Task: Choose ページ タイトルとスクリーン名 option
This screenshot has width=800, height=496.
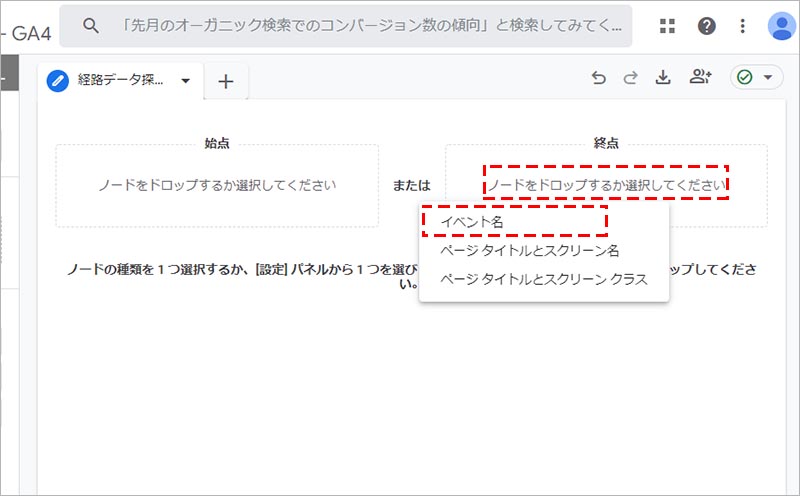Action: (530, 250)
